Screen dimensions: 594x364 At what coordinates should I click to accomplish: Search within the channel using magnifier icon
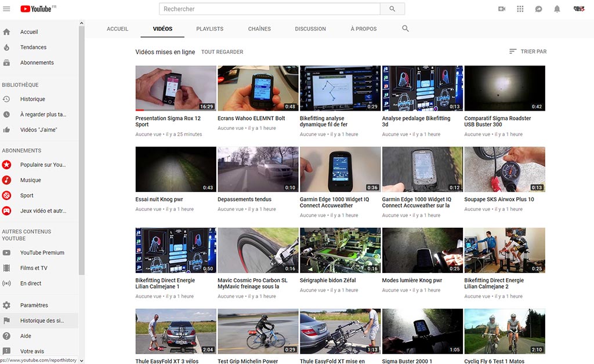click(x=405, y=28)
